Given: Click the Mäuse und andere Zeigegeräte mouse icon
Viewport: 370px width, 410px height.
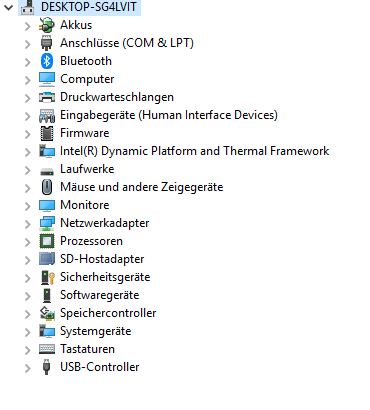Looking at the screenshot, I should point(47,187).
